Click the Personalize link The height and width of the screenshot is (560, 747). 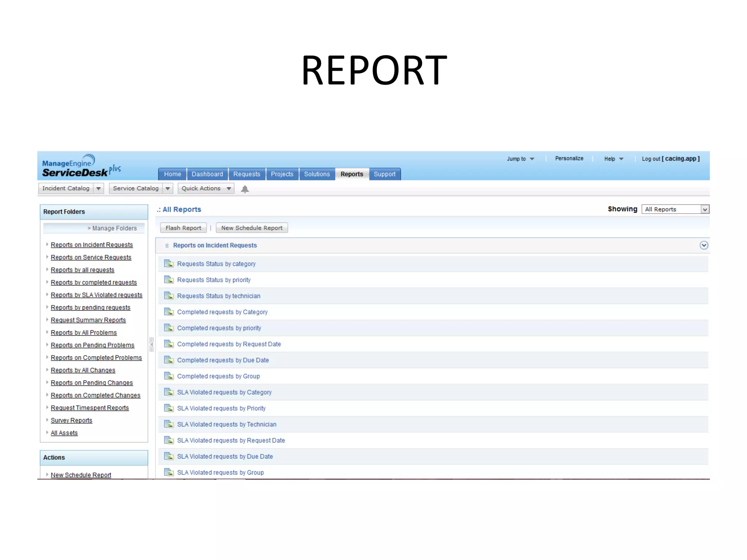click(x=569, y=158)
